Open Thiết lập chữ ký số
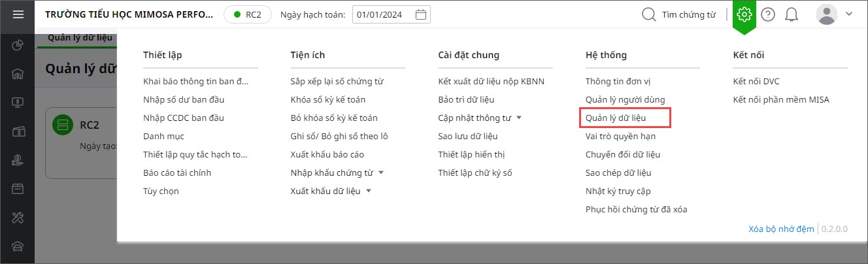This screenshot has width=868, height=264. coord(475,173)
